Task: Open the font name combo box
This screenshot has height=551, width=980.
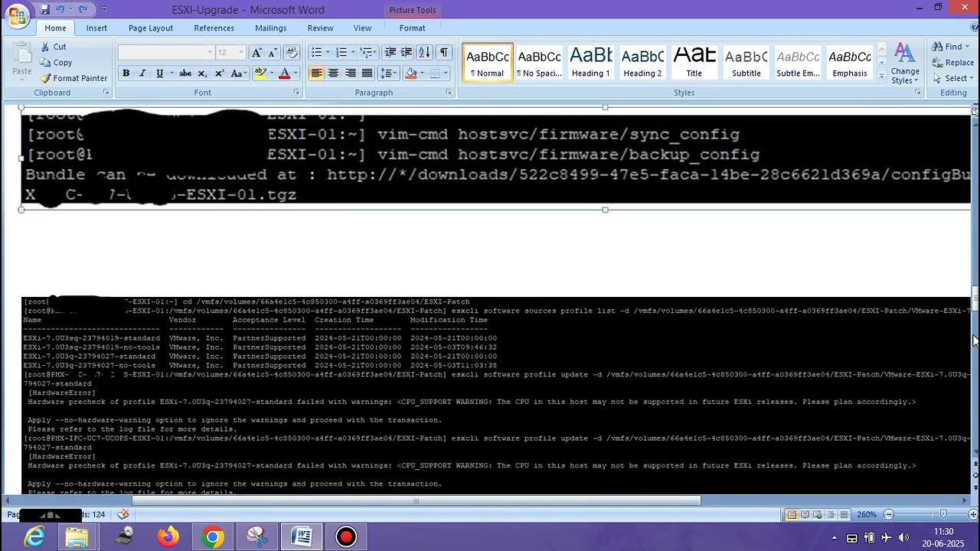Action: (166, 52)
